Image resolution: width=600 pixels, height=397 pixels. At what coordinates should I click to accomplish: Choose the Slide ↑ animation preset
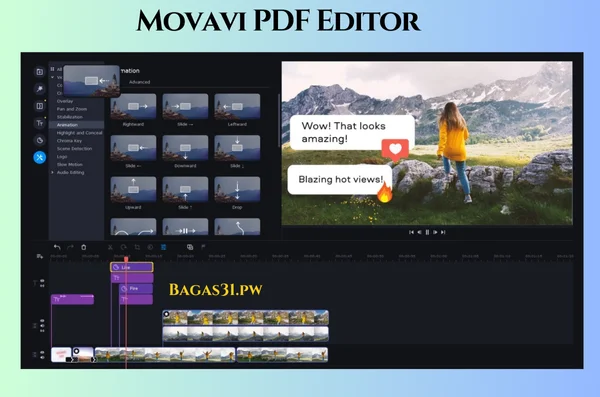tap(185, 190)
